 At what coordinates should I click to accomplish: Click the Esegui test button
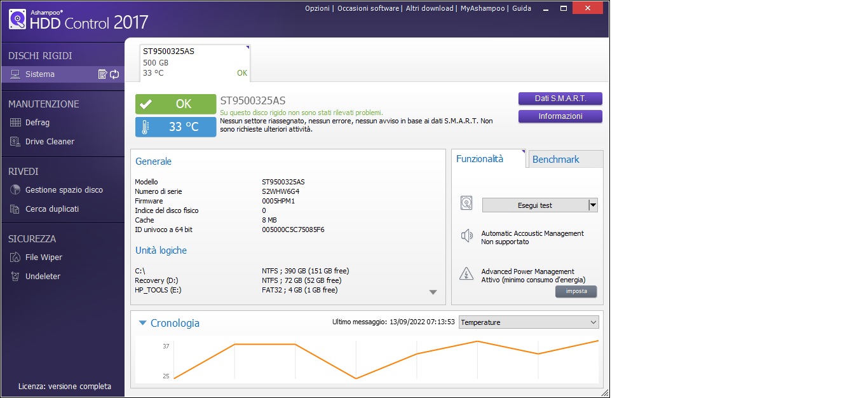point(534,205)
